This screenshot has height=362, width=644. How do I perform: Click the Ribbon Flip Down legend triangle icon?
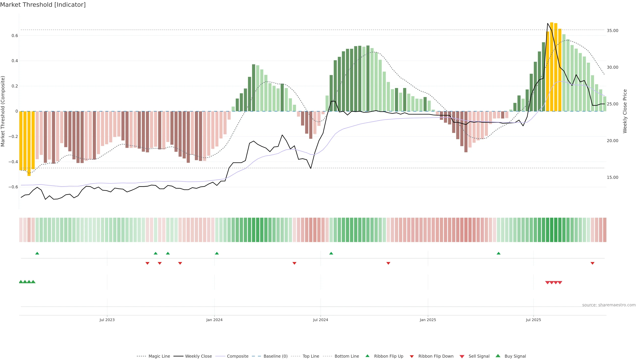point(412,356)
